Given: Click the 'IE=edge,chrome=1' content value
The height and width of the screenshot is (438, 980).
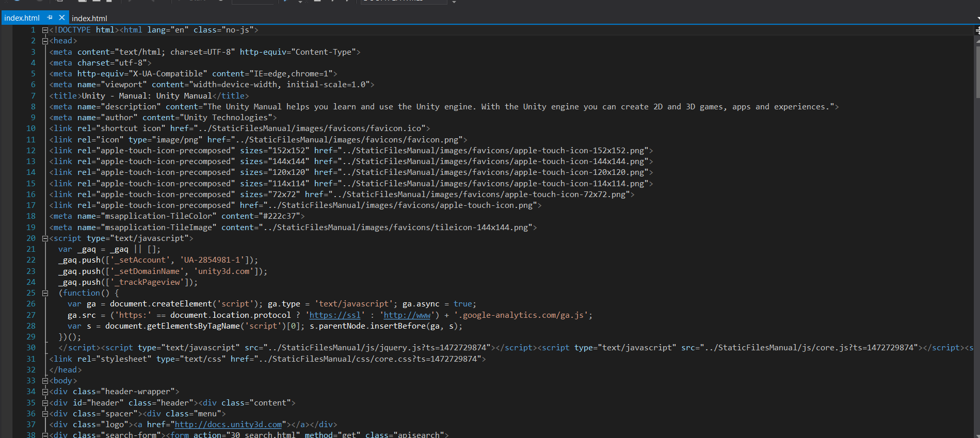Looking at the screenshot, I should pos(291,74).
